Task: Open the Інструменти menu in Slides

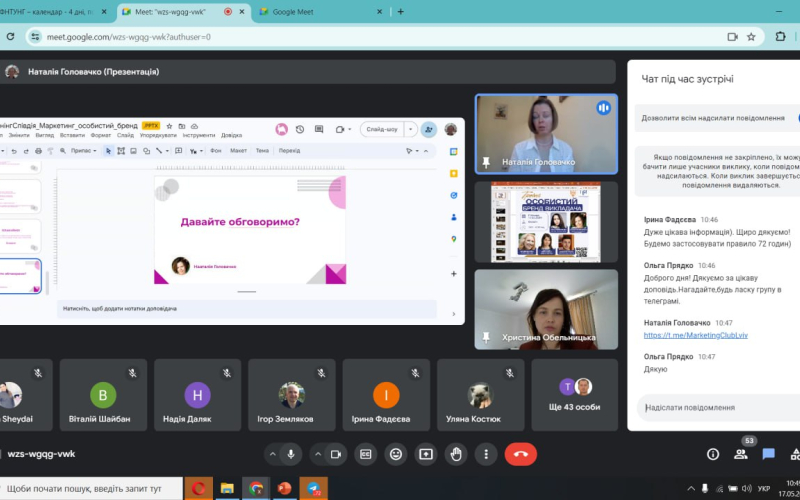Action: tap(199, 136)
